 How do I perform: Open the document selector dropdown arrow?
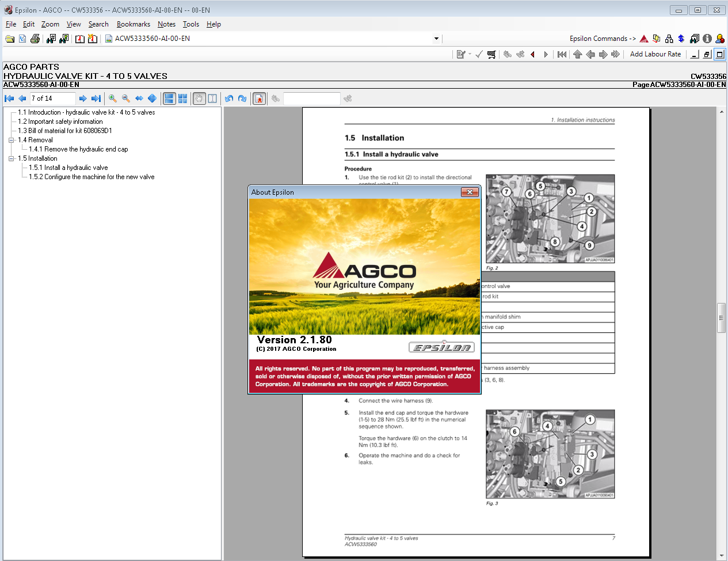(436, 39)
